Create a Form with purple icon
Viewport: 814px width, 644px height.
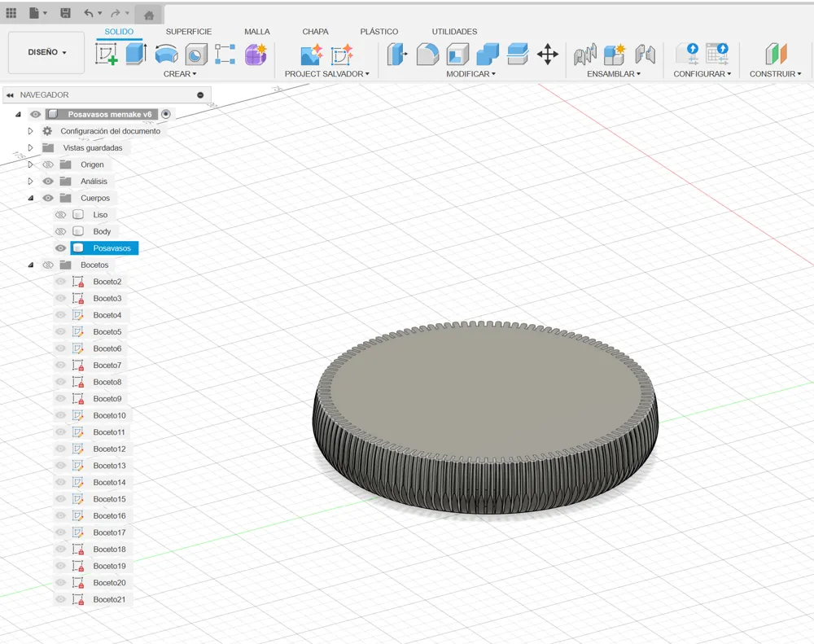click(256, 54)
